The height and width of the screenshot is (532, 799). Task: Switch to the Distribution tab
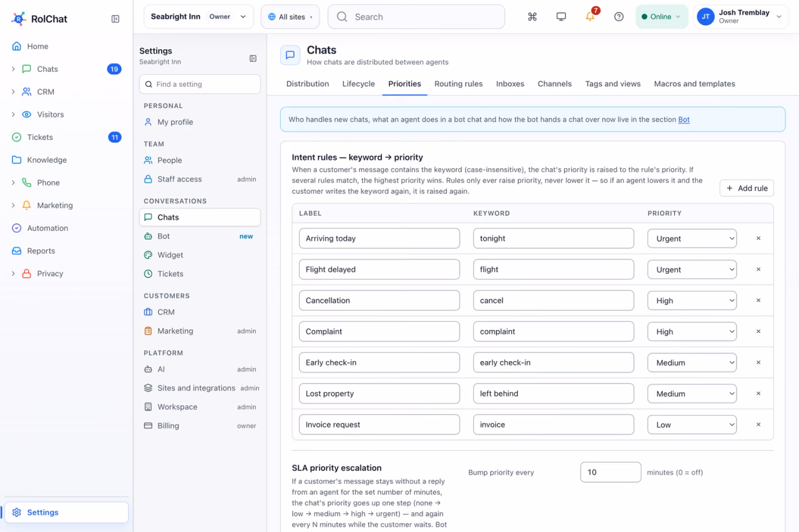pyautogui.click(x=308, y=84)
